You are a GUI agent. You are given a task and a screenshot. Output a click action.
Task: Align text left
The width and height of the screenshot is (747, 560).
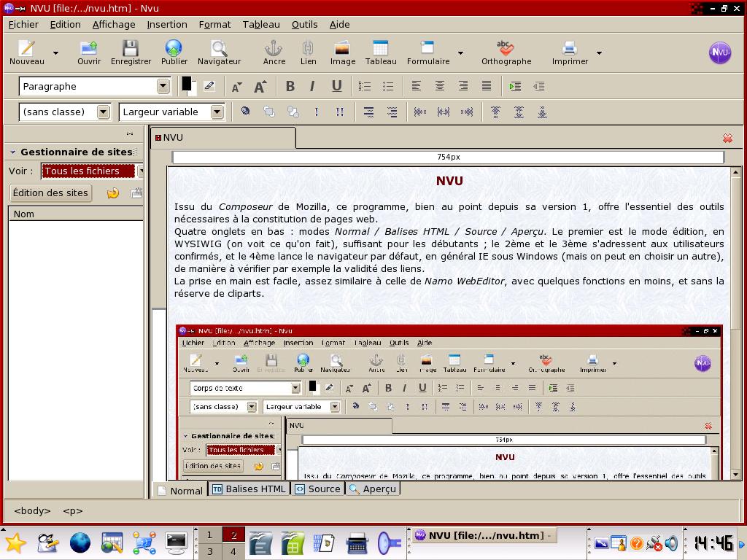click(x=417, y=86)
